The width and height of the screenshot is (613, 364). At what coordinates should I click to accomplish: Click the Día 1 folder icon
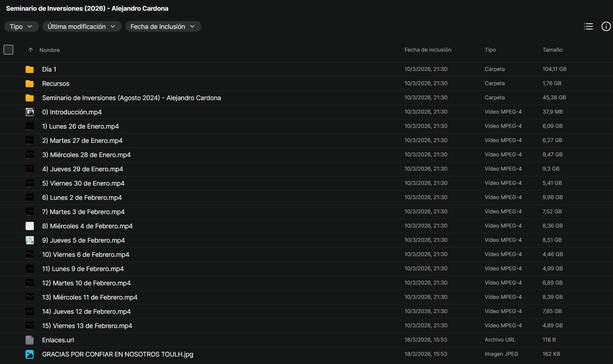30,69
